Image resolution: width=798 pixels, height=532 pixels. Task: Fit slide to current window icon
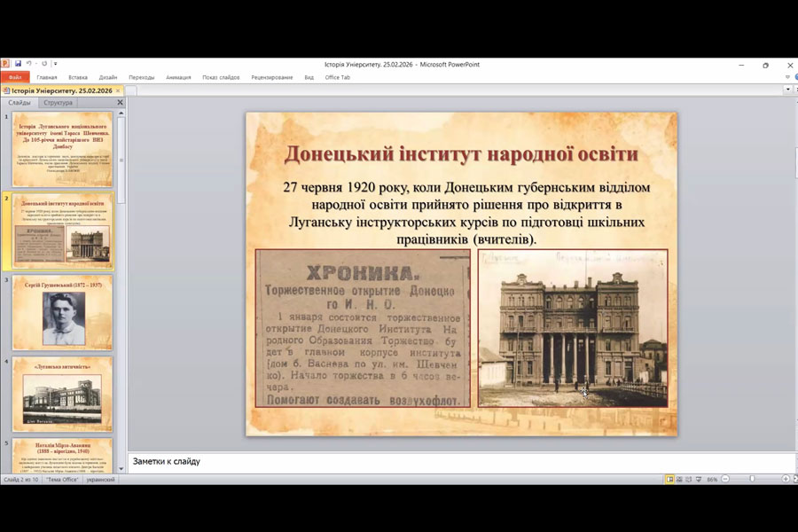pos(794,479)
